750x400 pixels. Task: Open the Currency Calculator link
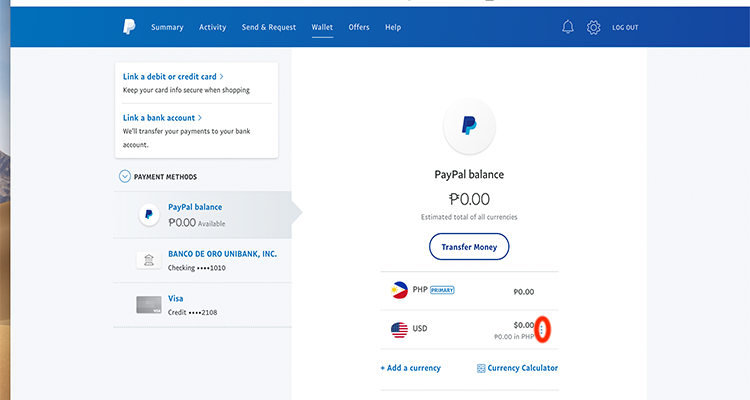522,368
